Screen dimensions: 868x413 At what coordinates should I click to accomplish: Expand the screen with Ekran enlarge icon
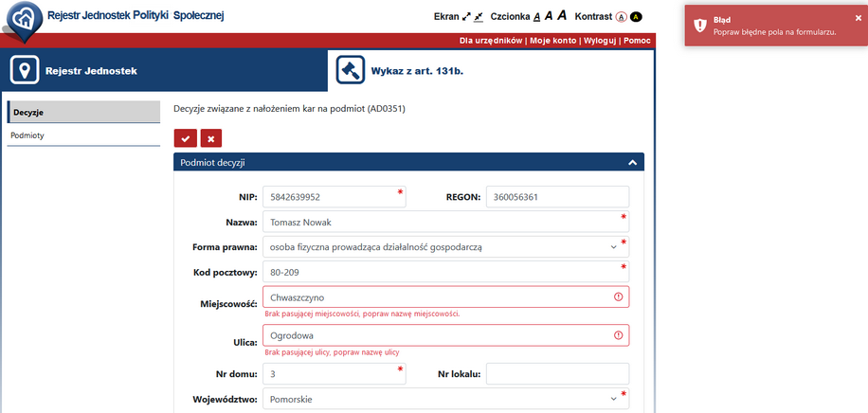pyautogui.click(x=466, y=17)
